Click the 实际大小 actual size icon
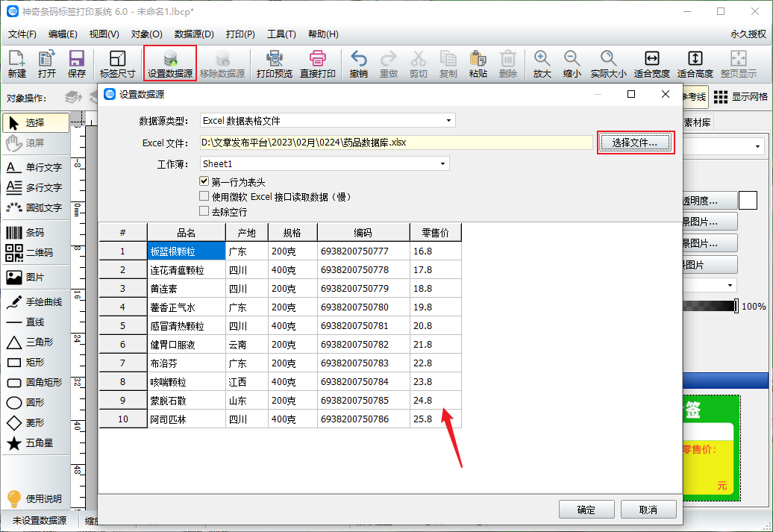This screenshot has width=773, height=532. (x=608, y=64)
